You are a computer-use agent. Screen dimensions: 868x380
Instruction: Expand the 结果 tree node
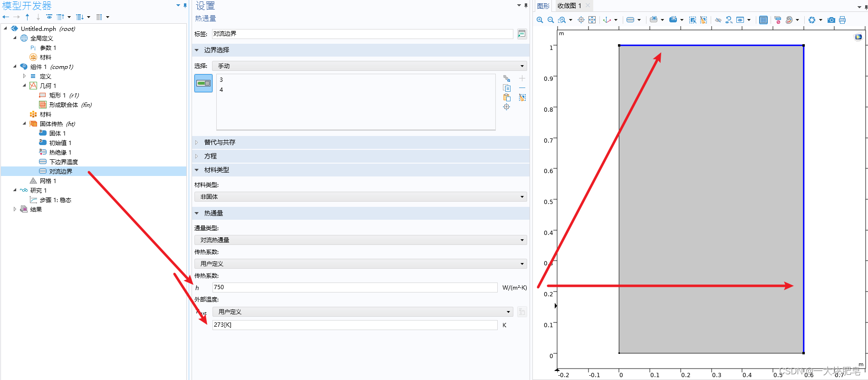(x=15, y=209)
